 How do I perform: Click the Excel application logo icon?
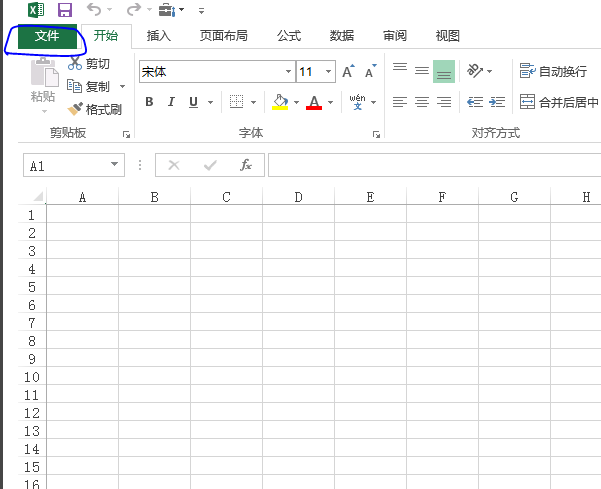(36, 10)
